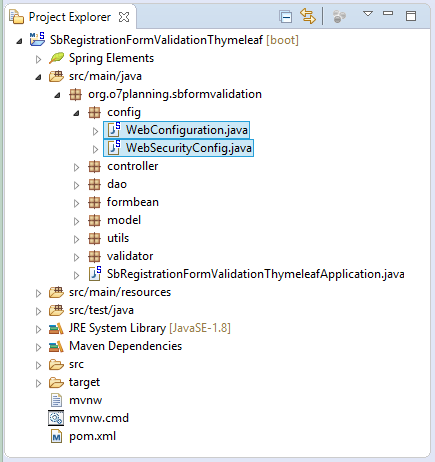Click the mvnw.cmd file icon
Screen dimensions: 435x462
(56, 418)
